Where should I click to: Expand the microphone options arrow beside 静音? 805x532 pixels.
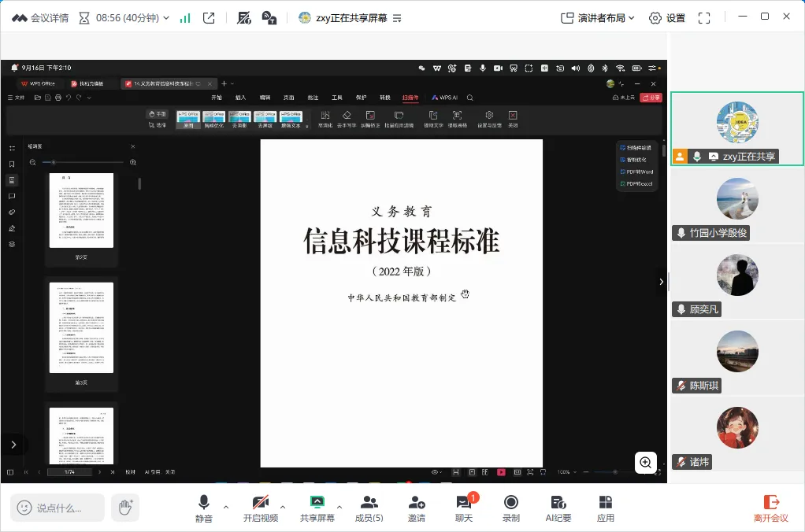(x=226, y=507)
